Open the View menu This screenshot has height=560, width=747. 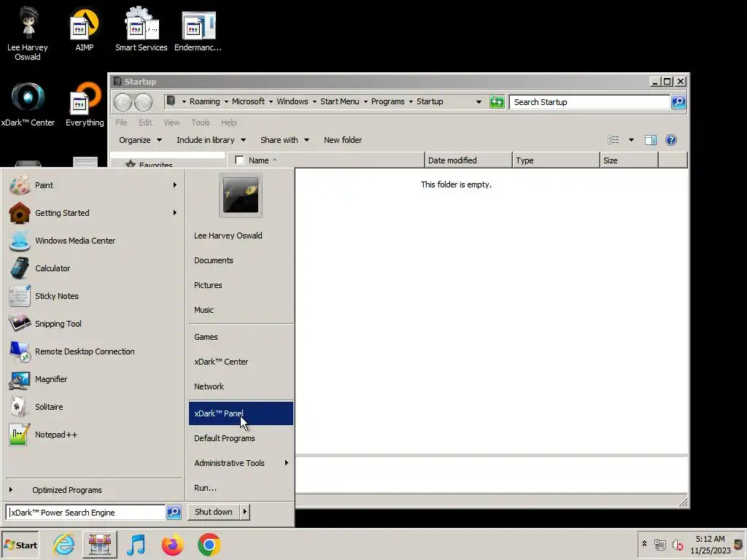coord(172,122)
